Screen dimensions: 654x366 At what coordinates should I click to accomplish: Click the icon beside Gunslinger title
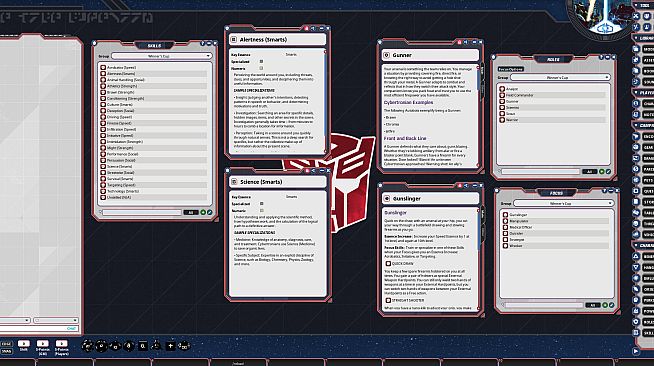point(387,199)
